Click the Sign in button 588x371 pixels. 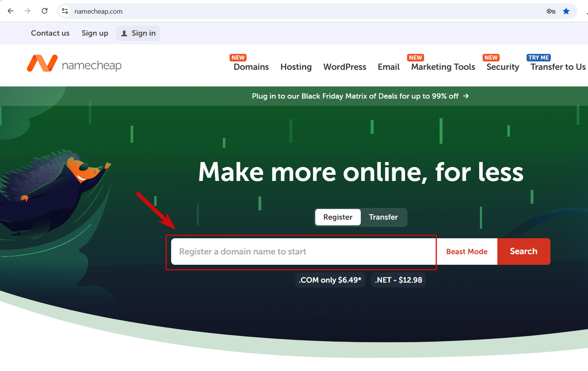coord(138,33)
